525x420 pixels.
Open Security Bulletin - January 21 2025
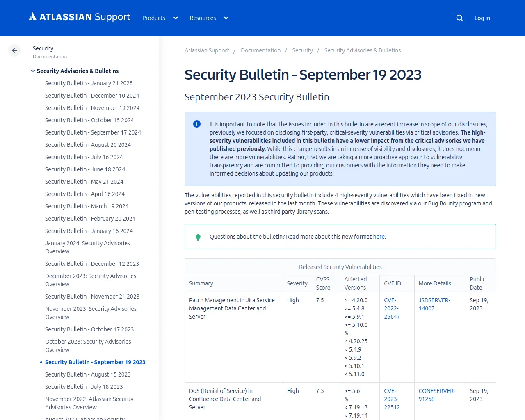(x=89, y=83)
